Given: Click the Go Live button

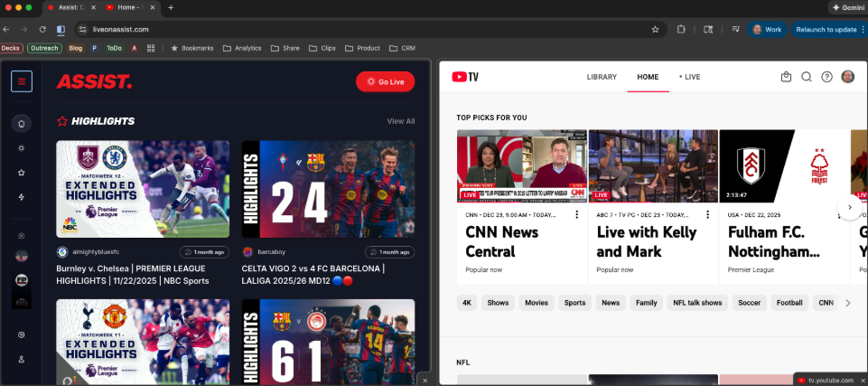Looking at the screenshot, I should click(x=386, y=81).
